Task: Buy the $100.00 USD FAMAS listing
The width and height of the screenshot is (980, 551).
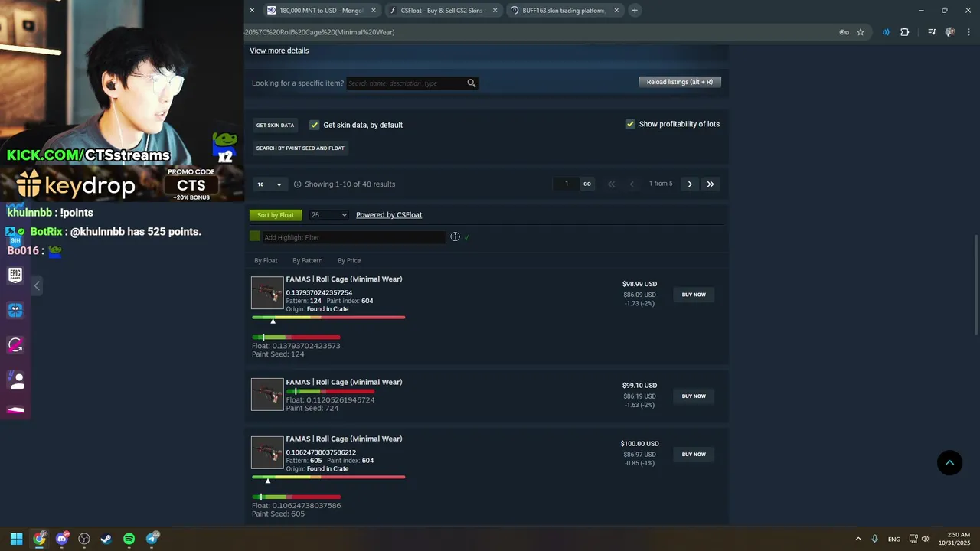Action: 694,455
